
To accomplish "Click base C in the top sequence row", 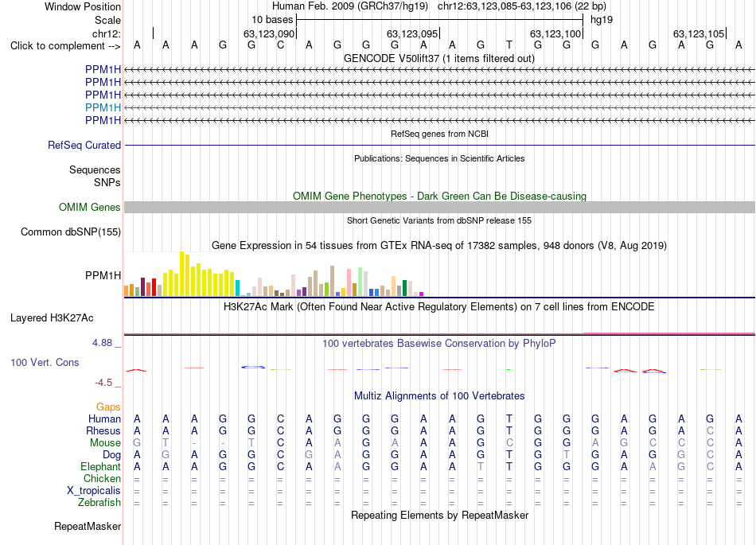I will (x=280, y=45).
